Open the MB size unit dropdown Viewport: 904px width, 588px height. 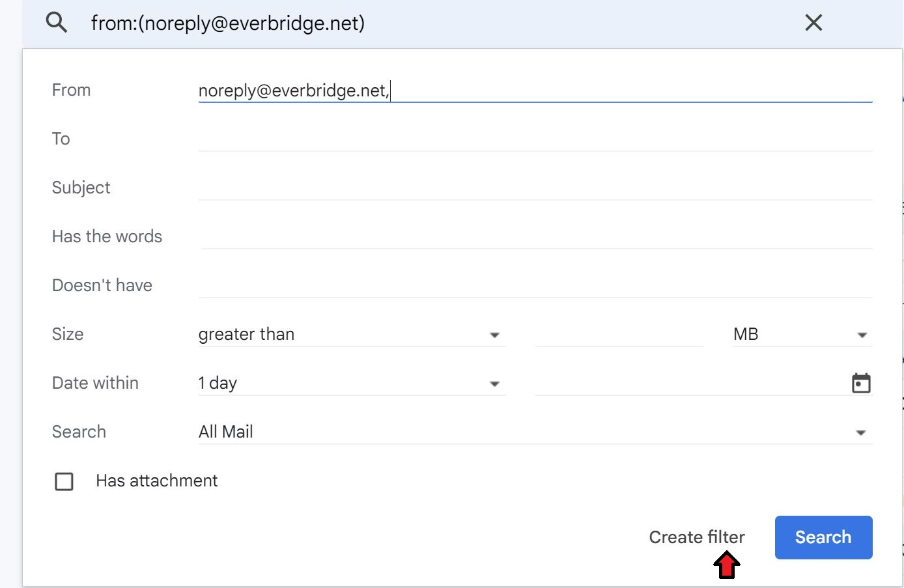click(802, 334)
